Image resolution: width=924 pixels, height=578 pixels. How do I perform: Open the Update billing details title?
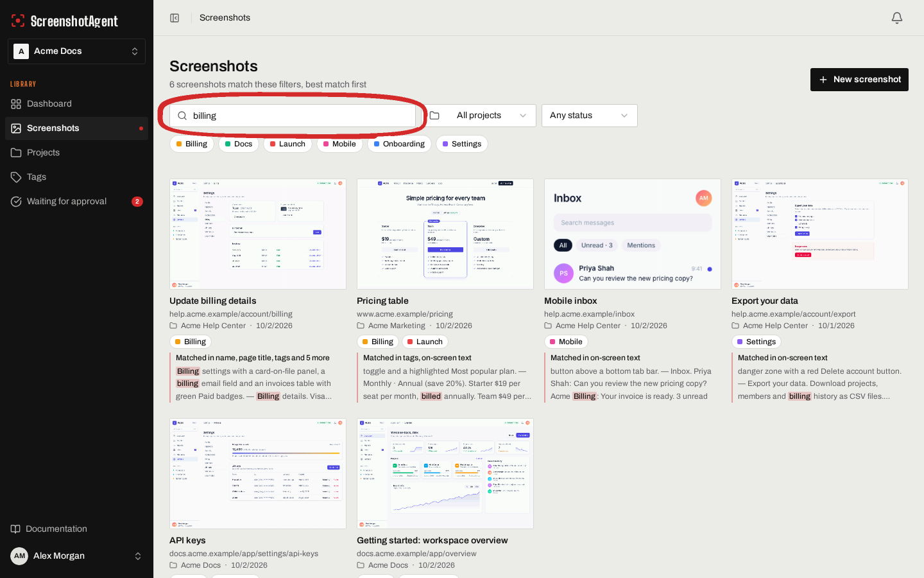coord(213,301)
